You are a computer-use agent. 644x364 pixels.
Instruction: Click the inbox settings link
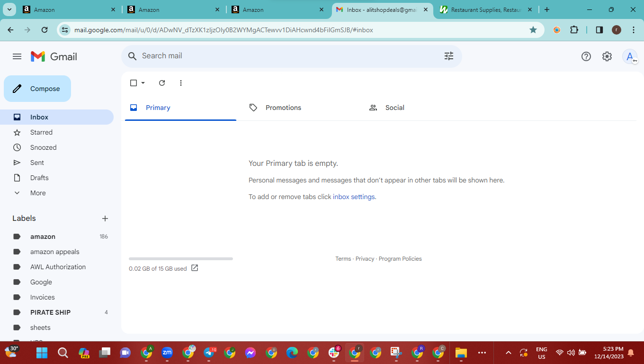pyautogui.click(x=354, y=197)
